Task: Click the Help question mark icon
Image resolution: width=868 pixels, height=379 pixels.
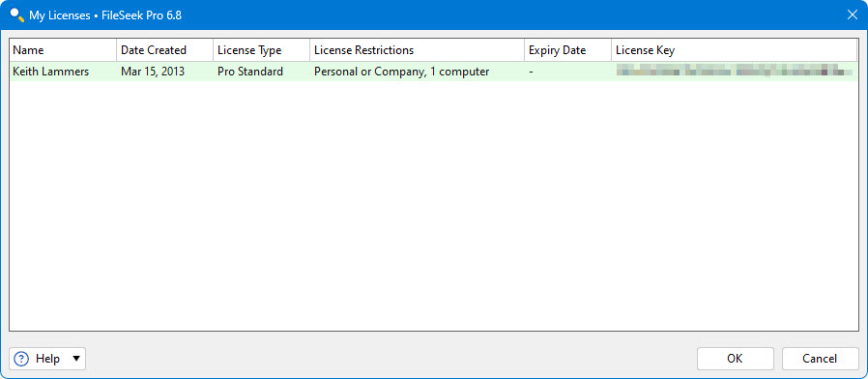Action: click(x=21, y=359)
